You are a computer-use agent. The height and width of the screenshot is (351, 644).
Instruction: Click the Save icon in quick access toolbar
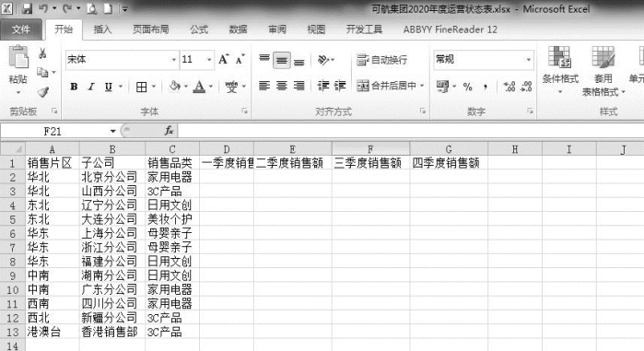pyautogui.click(x=27, y=8)
